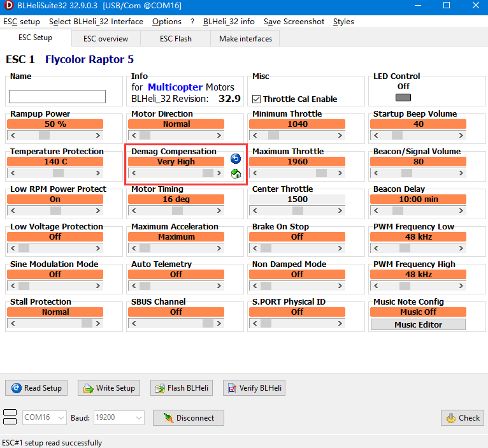Viewport: 488px width, 448px height.
Task: Open the Music Editor
Action: [x=418, y=324]
